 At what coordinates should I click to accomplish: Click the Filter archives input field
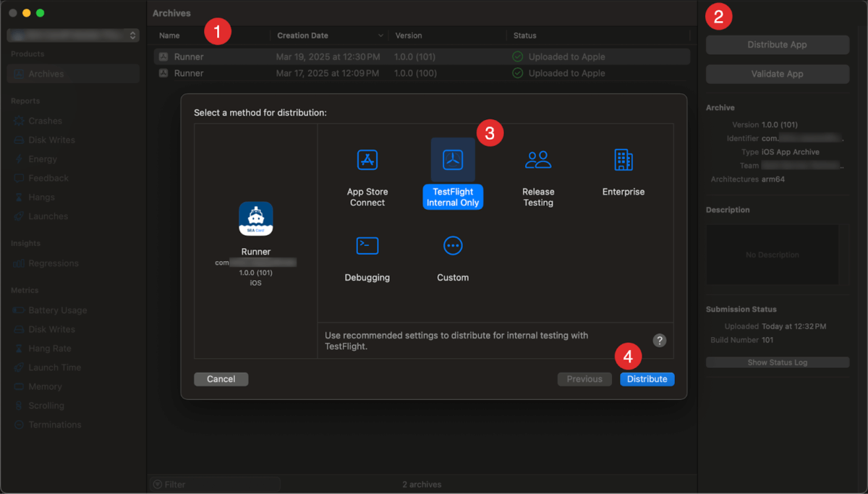215,485
